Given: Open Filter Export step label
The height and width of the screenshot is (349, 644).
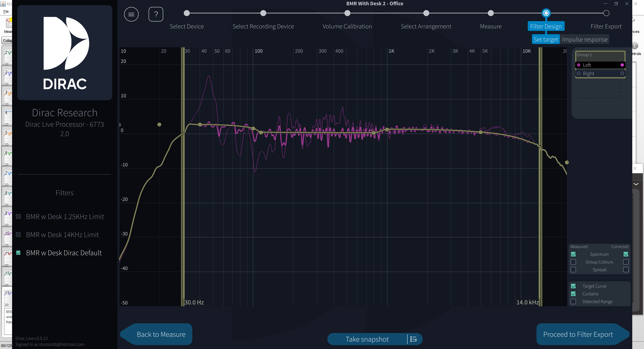Looking at the screenshot, I should tap(606, 26).
